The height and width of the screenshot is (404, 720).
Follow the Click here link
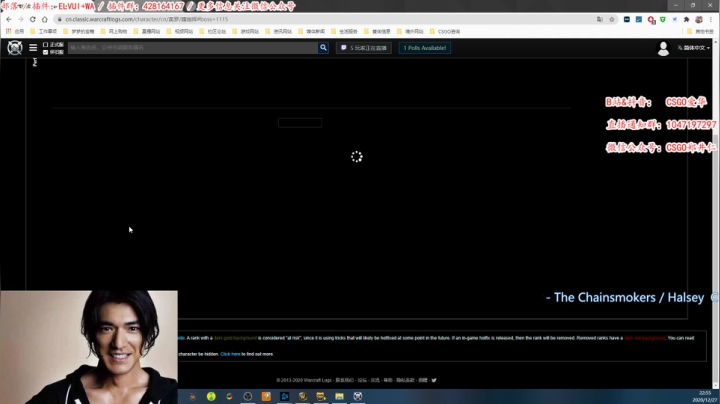pyautogui.click(x=230, y=354)
